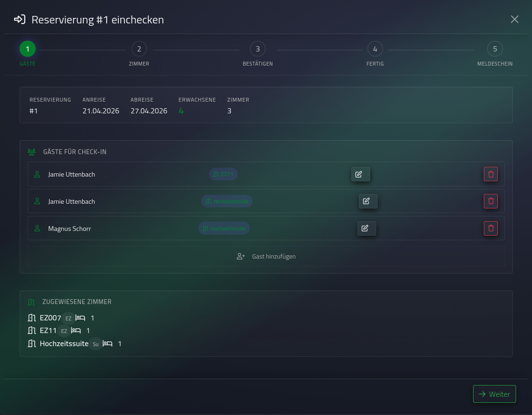Viewport: 532px width, 415px height.
Task: Click the Zugewiesene Zimmer heading
Action: click(77, 302)
